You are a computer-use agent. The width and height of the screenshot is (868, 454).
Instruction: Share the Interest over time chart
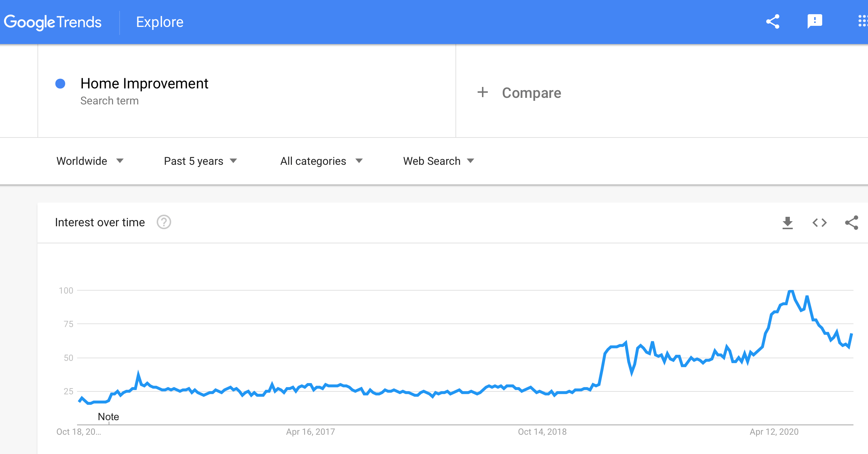[x=852, y=223]
